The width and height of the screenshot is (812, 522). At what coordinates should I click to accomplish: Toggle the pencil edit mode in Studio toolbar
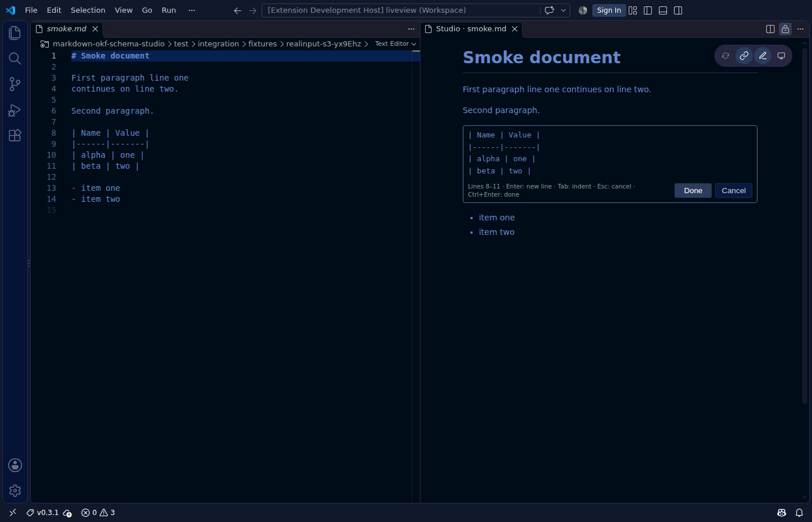click(763, 56)
